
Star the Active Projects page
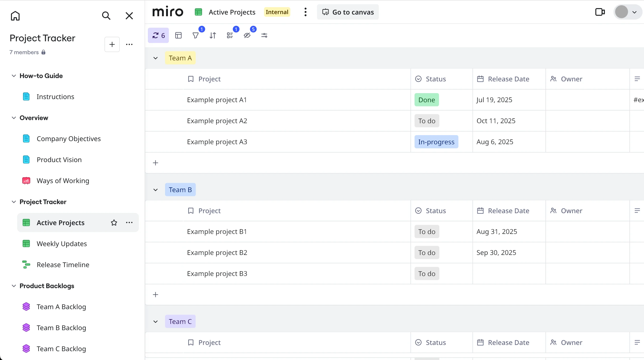pyautogui.click(x=114, y=223)
